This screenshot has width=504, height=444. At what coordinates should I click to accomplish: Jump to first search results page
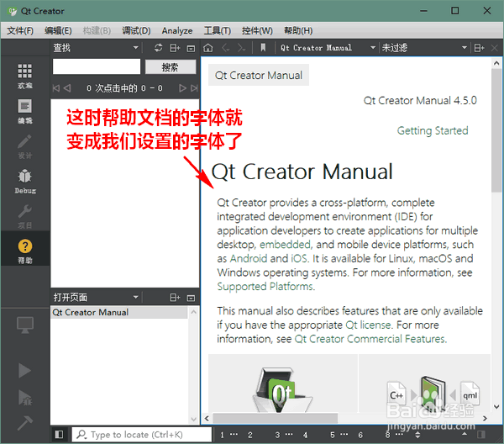point(56,87)
